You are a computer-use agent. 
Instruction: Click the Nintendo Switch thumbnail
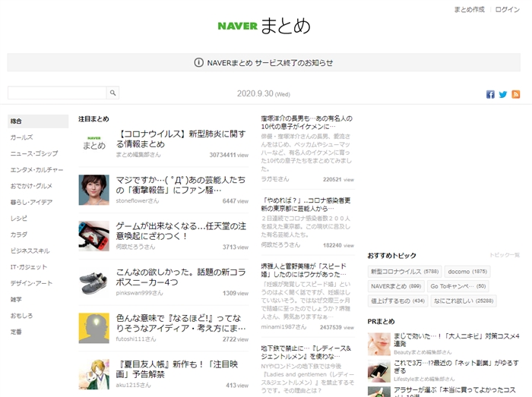[x=94, y=236]
